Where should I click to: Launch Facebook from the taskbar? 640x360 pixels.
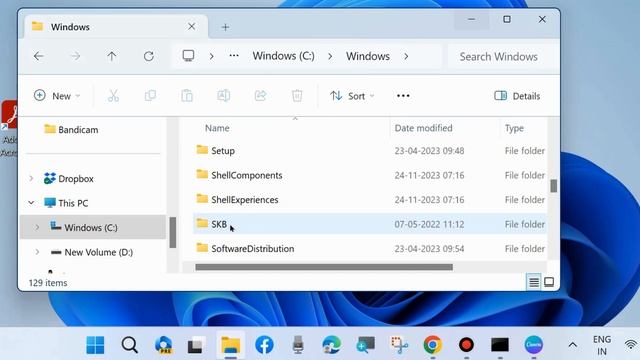tap(264, 345)
